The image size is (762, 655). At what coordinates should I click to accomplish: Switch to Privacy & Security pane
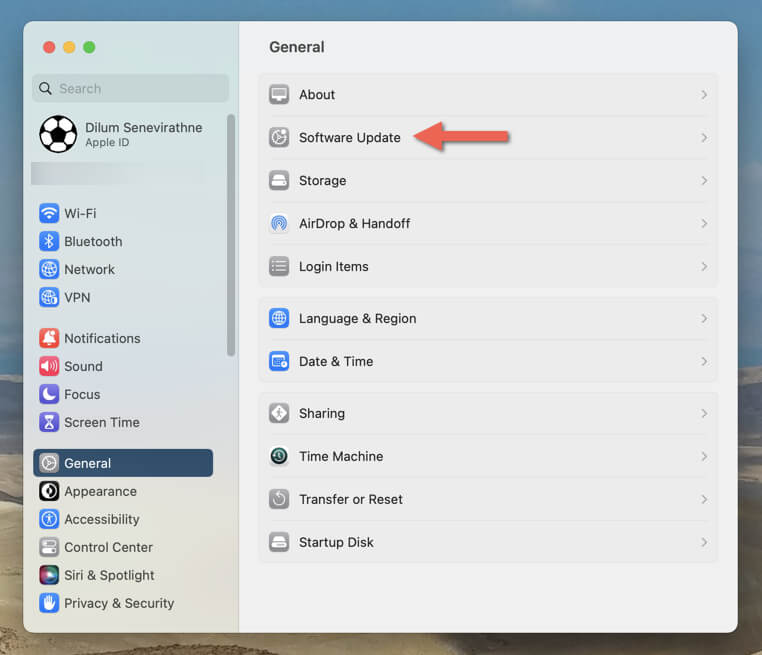coord(118,603)
